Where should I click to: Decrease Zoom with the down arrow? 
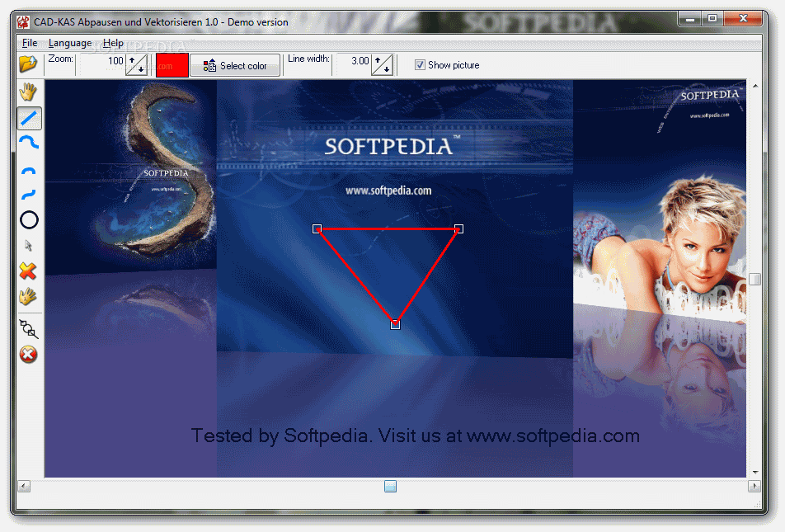141,69
